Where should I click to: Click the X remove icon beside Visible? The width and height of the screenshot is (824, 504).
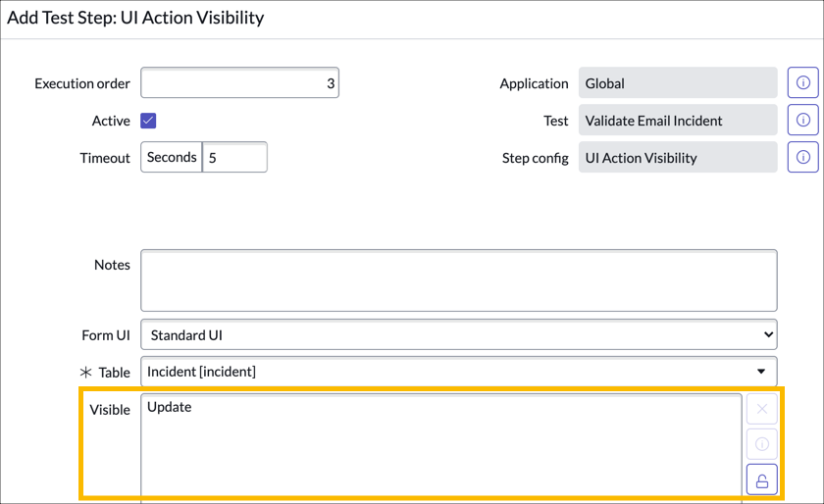[x=761, y=409]
